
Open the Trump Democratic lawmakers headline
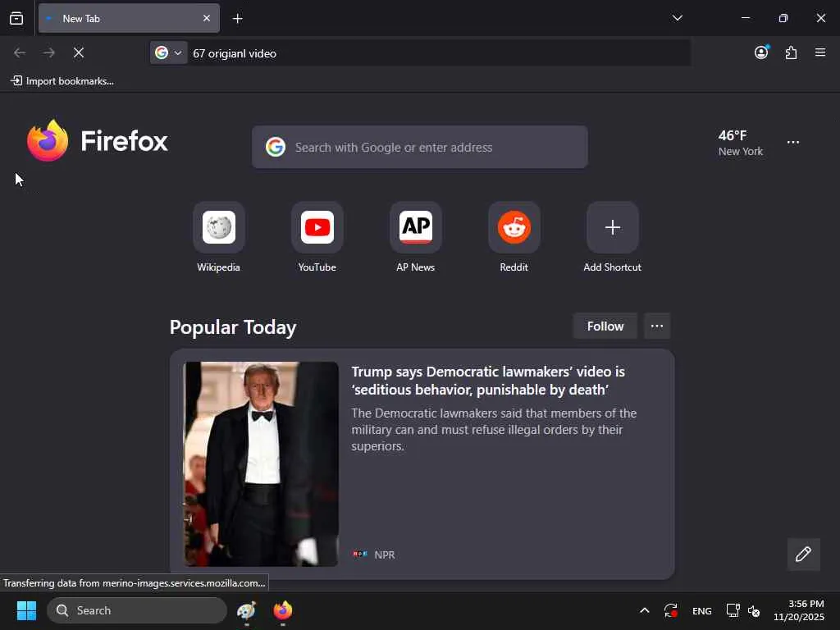488,381
